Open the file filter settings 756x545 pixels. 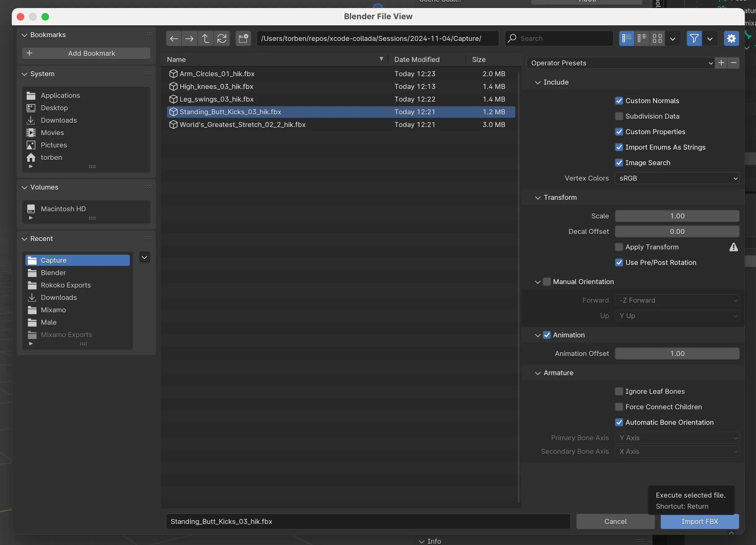(x=694, y=38)
